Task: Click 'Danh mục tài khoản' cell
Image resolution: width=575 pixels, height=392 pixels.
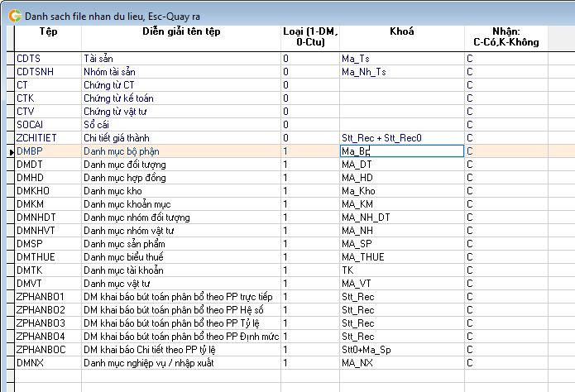Action: [181, 270]
